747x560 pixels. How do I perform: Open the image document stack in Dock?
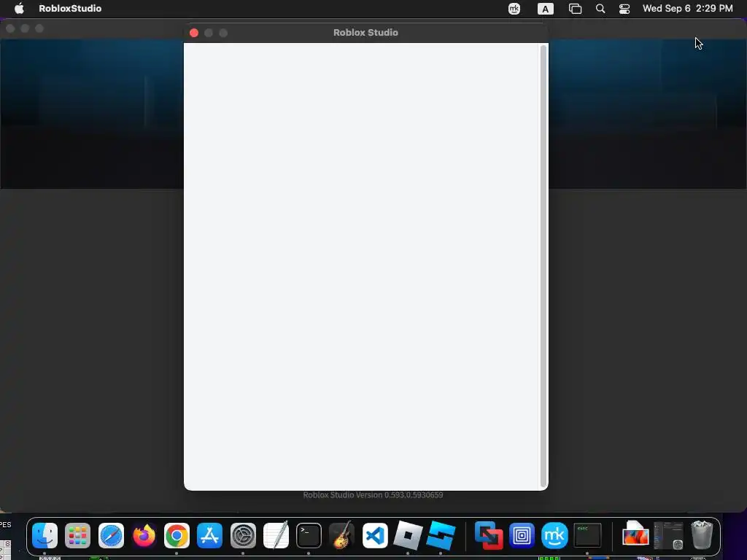pyautogui.click(x=635, y=534)
